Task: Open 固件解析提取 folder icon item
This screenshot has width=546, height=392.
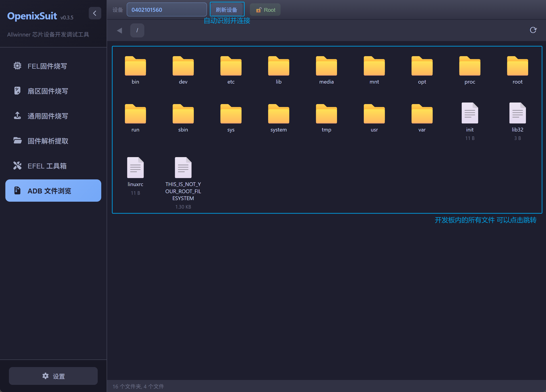Action: [17, 141]
